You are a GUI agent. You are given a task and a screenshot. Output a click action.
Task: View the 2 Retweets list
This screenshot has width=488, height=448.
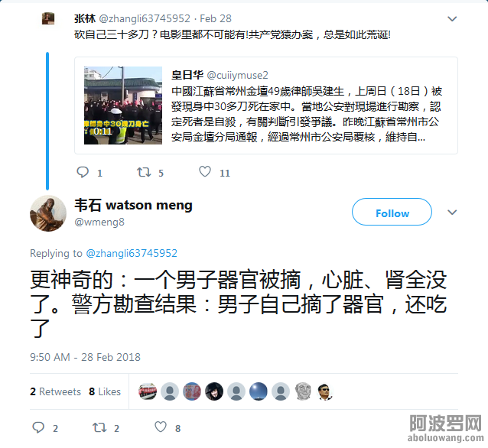point(55,391)
